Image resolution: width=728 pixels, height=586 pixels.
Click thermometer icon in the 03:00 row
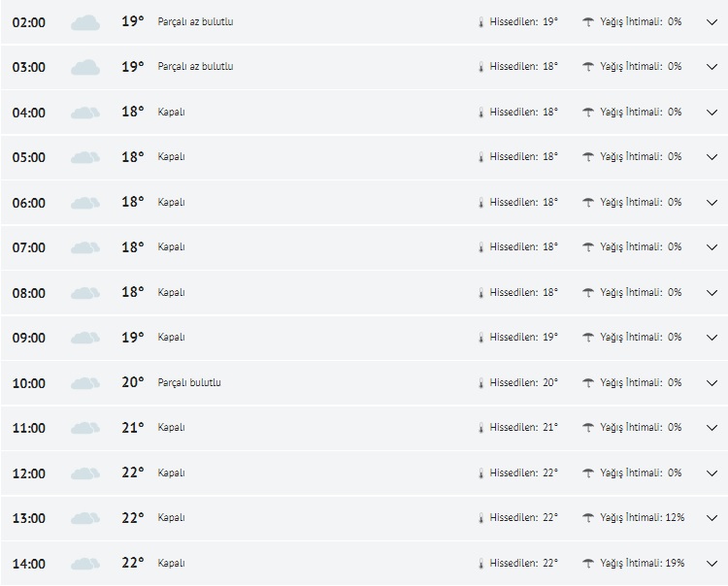click(x=480, y=67)
